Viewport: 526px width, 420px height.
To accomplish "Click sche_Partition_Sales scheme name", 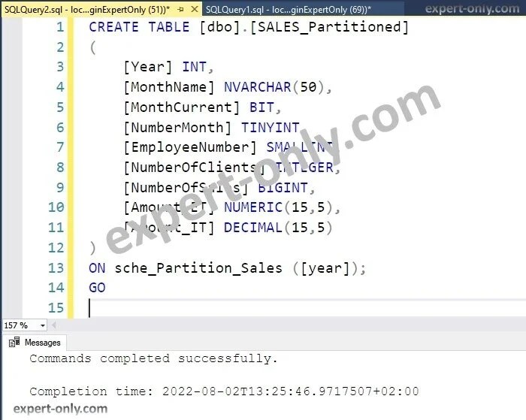I will coord(198,268).
